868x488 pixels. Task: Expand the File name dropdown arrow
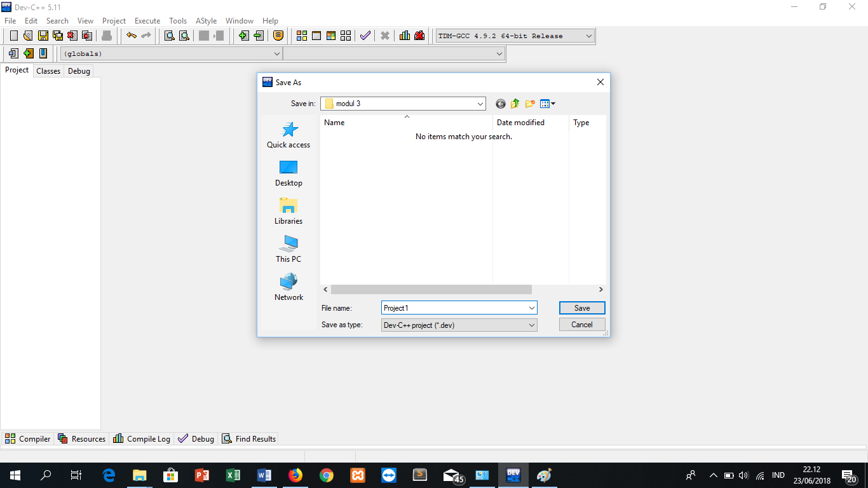coord(532,308)
